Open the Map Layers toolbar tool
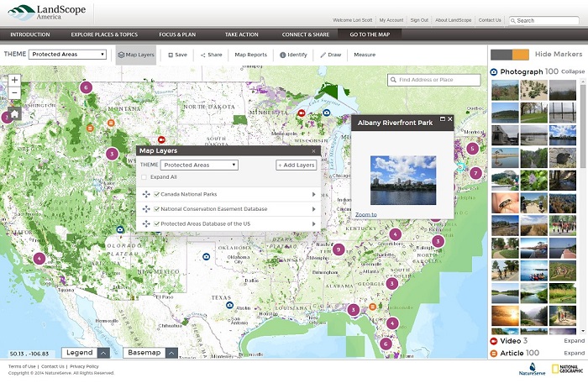588x383 pixels. tap(136, 55)
